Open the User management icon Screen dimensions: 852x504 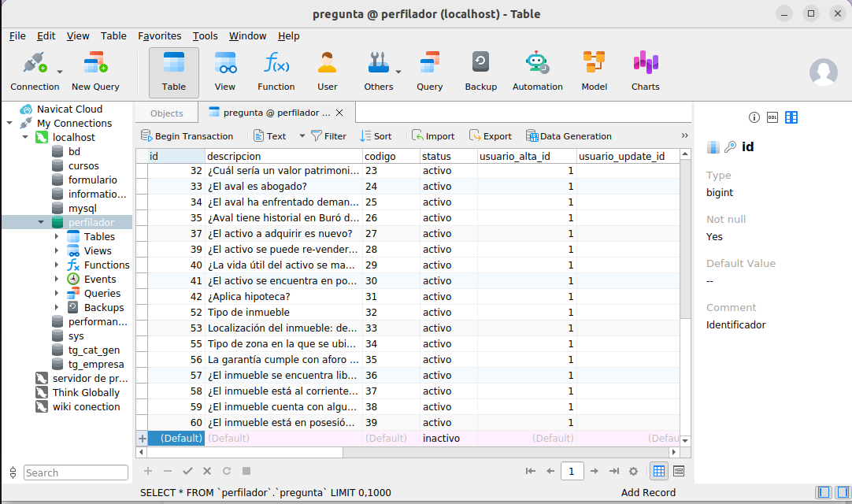pyautogui.click(x=327, y=72)
